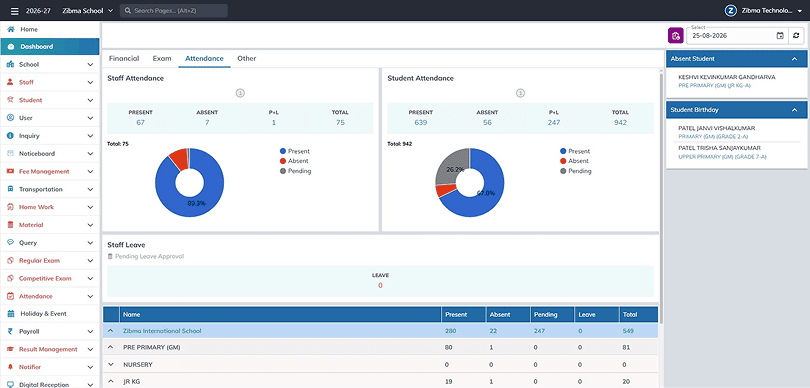Viewport: 810px width, 388px height.
Task: Click the Student Attendance info icon
Action: pos(520,93)
